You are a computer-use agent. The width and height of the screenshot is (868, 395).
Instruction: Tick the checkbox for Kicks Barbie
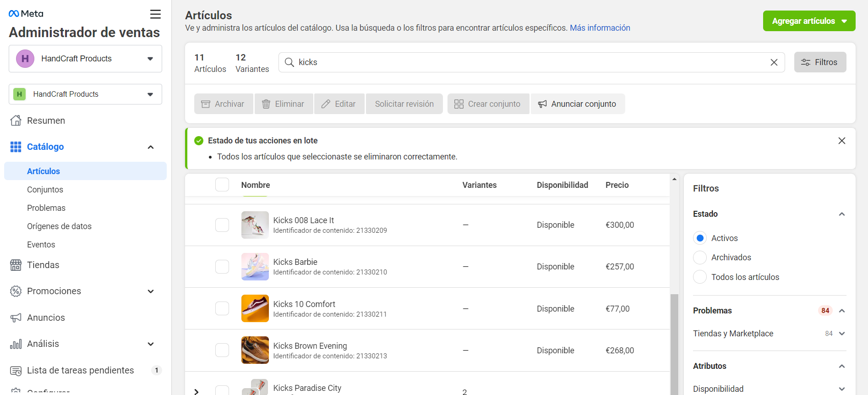[x=222, y=267]
